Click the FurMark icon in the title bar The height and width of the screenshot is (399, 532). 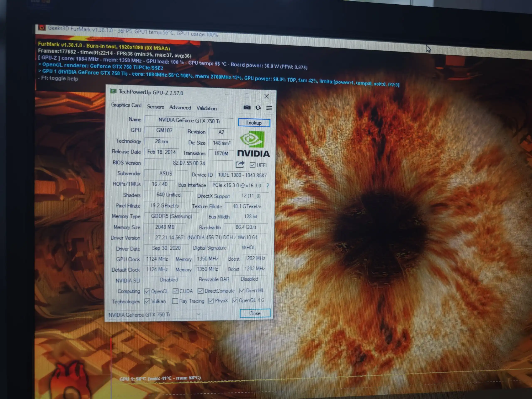point(43,28)
